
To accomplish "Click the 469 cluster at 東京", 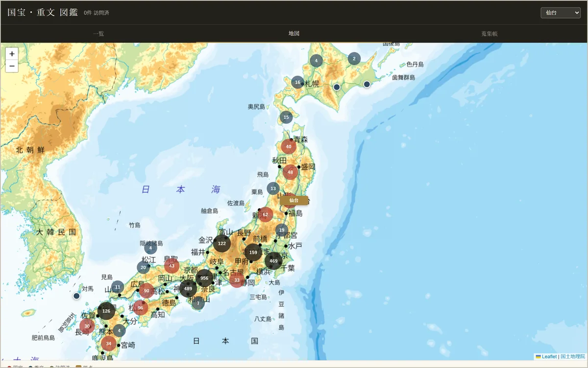I will pos(273,261).
